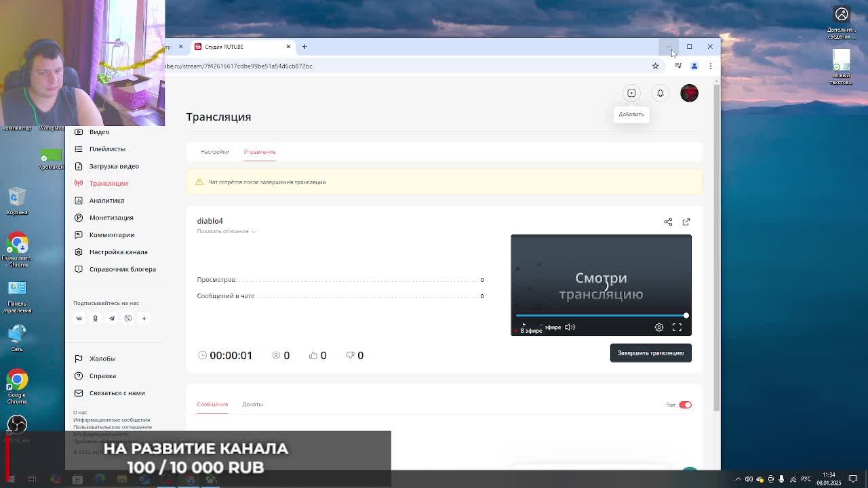Click the Telegram social icon
Viewport: 868px width, 488px height.
[x=111, y=319]
